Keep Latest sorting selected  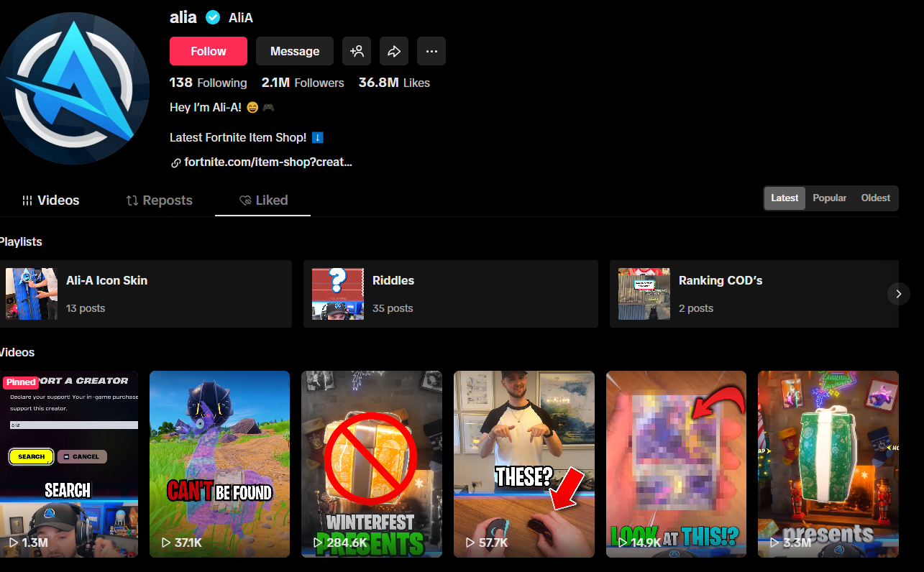coord(784,198)
